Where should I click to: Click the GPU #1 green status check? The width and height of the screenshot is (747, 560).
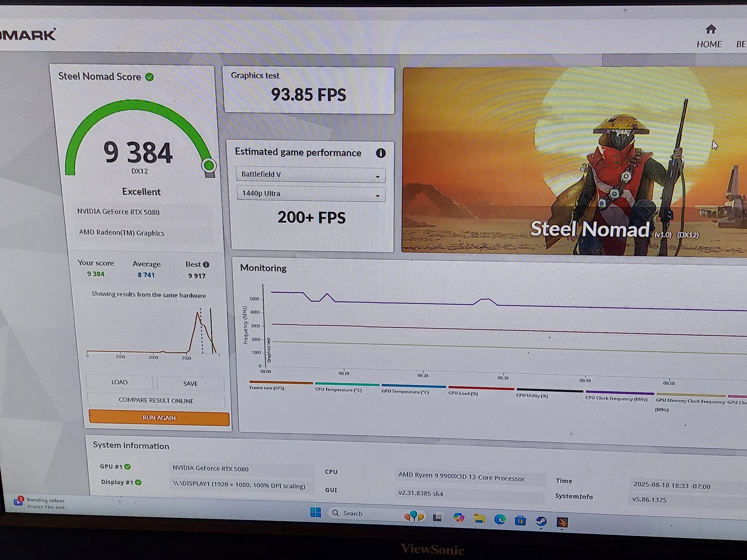click(x=128, y=467)
